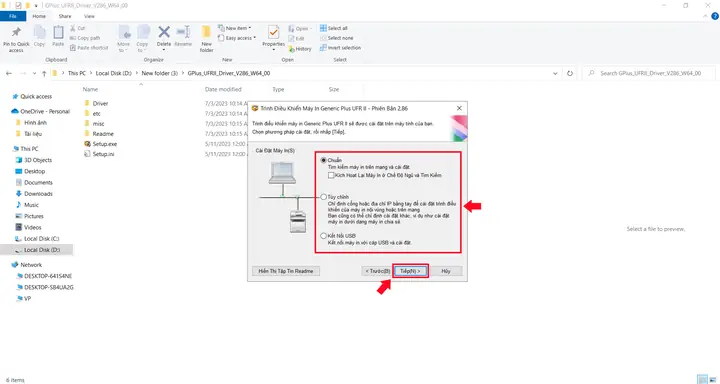Viewport: 720px width, 384px height.
Task: Sort by the Date modified column header
Action: click(x=223, y=90)
